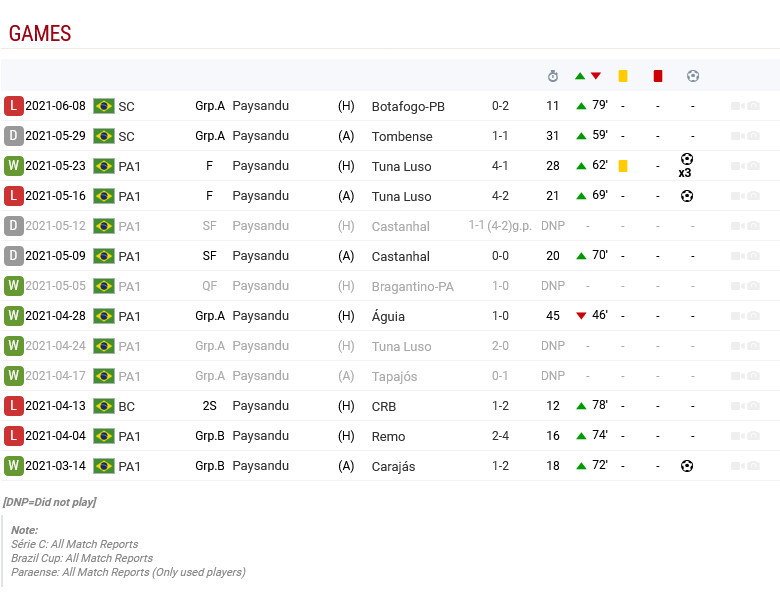Click the green substitution-in arrow header icon
Viewport: 780px width, 597px height.
(580, 76)
